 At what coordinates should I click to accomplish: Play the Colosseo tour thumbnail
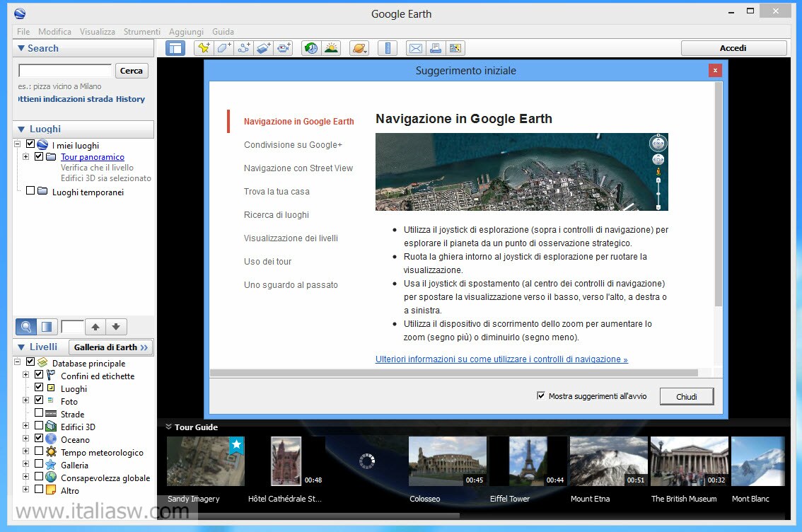[x=448, y=461]
